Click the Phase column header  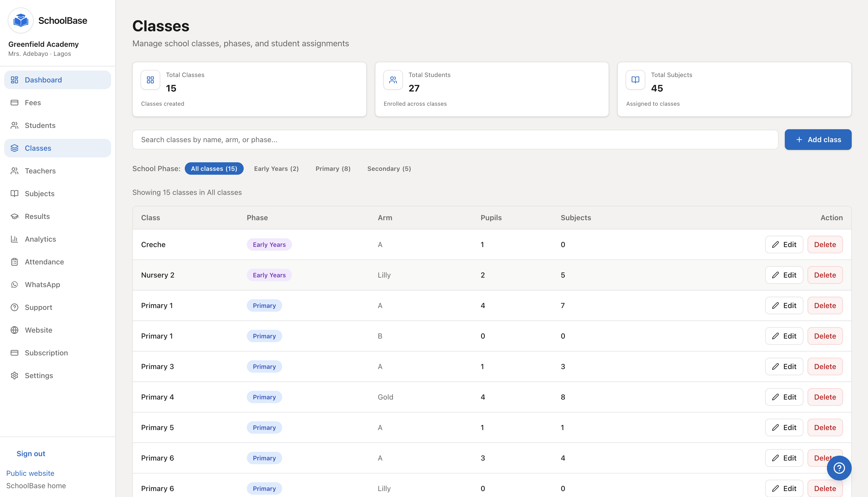257,218
